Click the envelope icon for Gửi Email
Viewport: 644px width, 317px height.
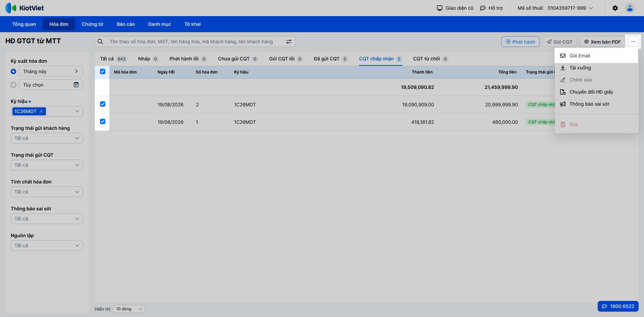point(563,56)
